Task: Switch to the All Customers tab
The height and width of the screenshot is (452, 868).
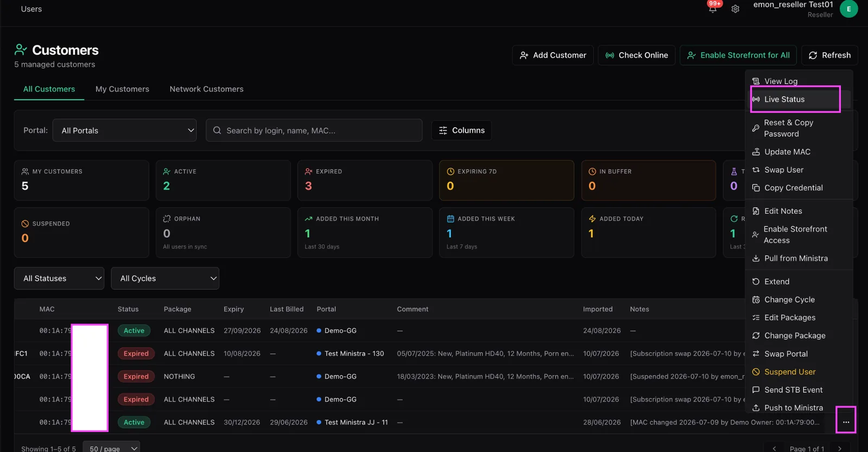Action: click(49, 89)
